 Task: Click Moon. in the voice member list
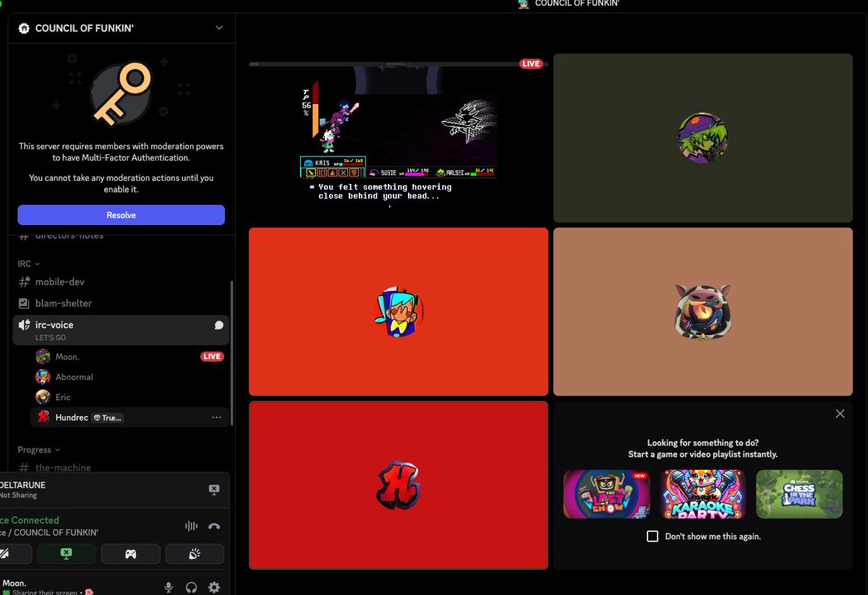(68, 357)
